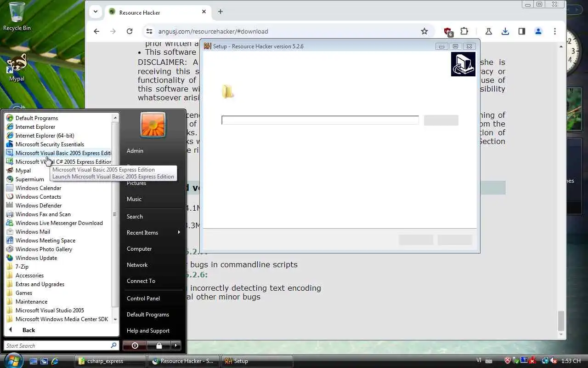Click Show Desktop in Quick Launch
The image size is (588, 368).
coord(34,361)
